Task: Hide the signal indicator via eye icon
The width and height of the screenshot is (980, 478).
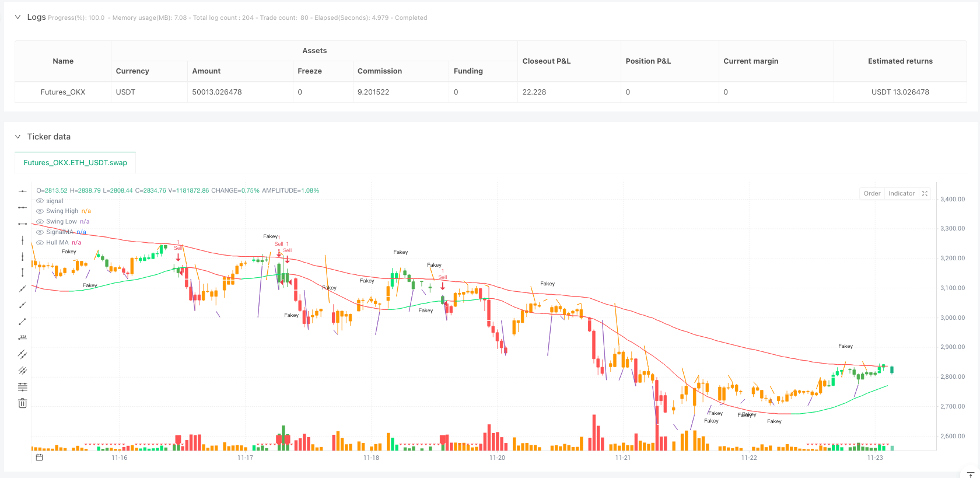Action: pos(40,201)
